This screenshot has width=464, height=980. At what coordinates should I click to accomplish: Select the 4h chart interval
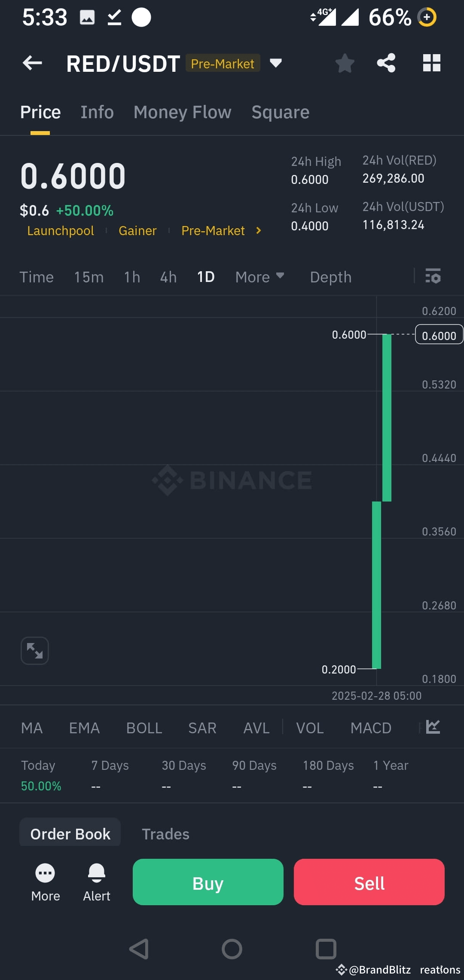tap(168, 277)
